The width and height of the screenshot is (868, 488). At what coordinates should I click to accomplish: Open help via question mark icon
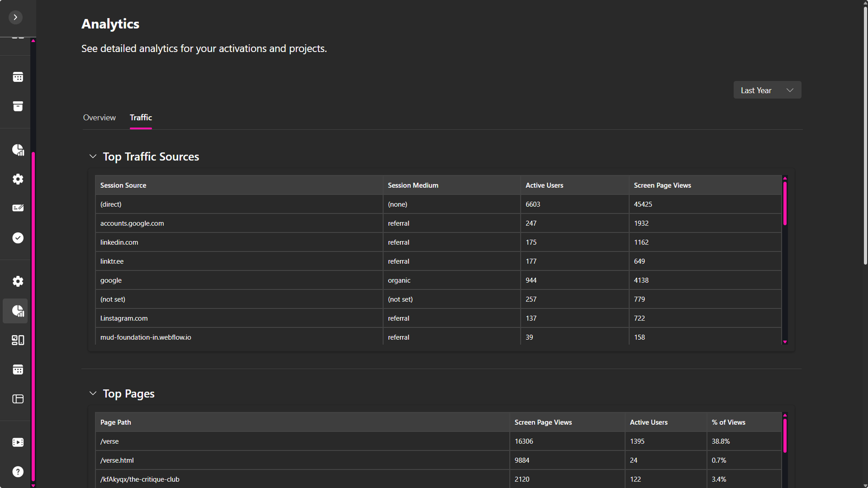point(18,472)
